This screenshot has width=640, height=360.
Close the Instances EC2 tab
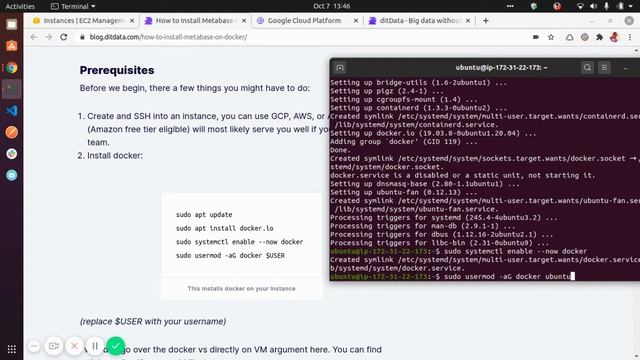click(x=132, y=20)
